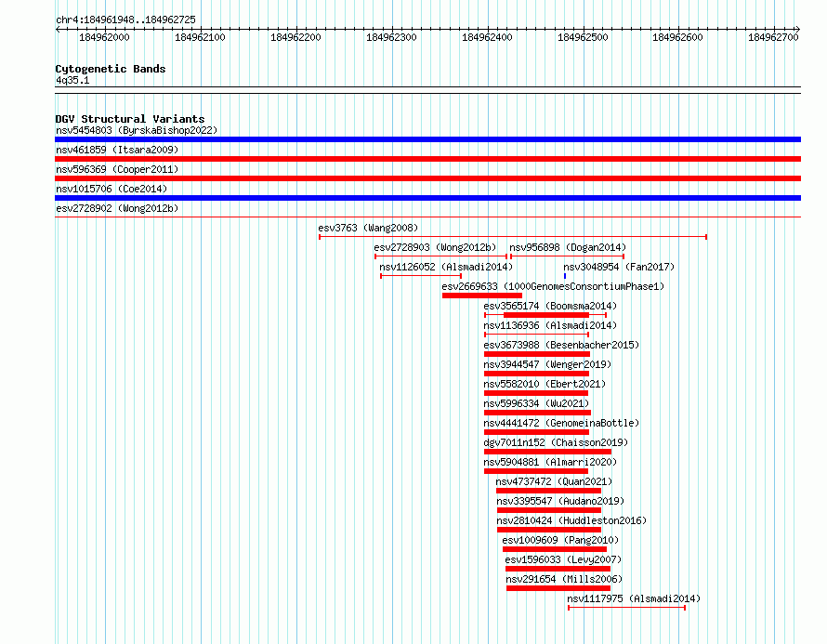
Task: Click nsv3048954 (Fan2017) label
Action: (619, 267)
